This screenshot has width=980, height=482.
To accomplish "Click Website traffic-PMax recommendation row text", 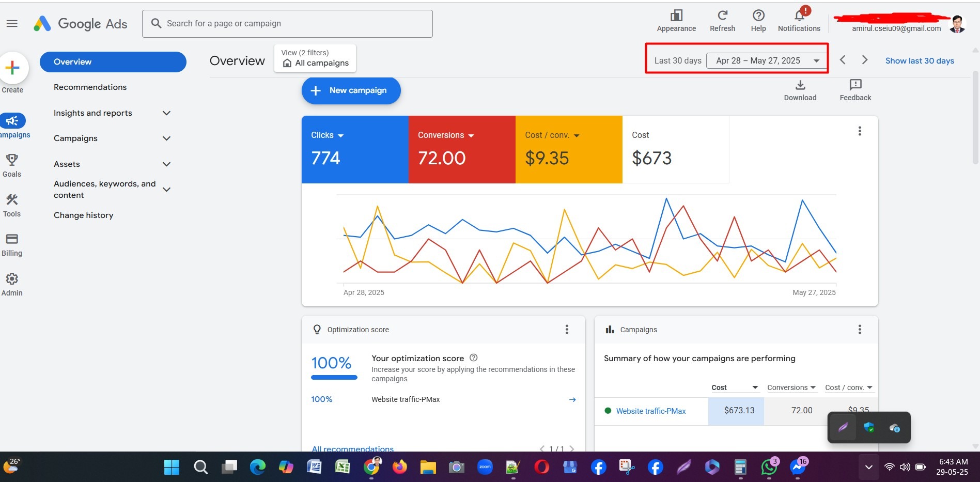I will (x=406, y=399).
